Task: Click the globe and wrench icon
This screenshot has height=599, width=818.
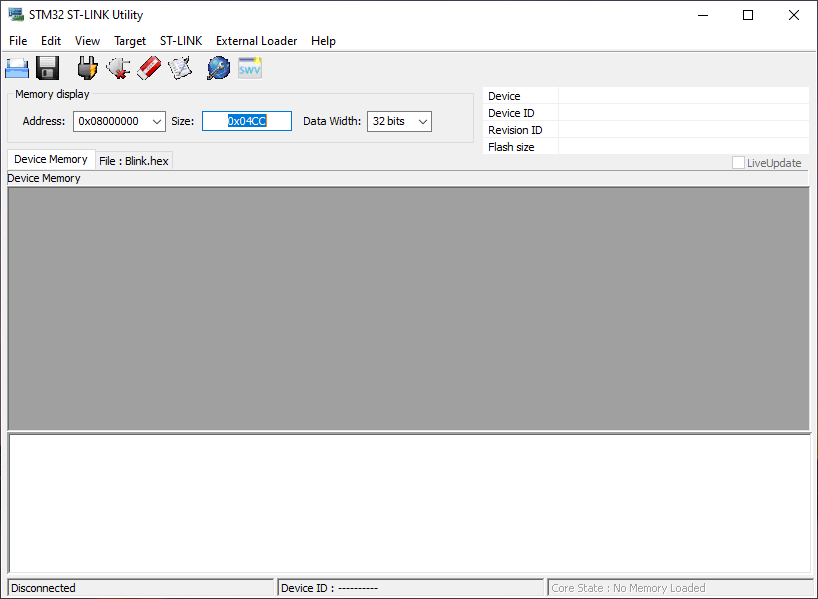Action: (219, 68)
